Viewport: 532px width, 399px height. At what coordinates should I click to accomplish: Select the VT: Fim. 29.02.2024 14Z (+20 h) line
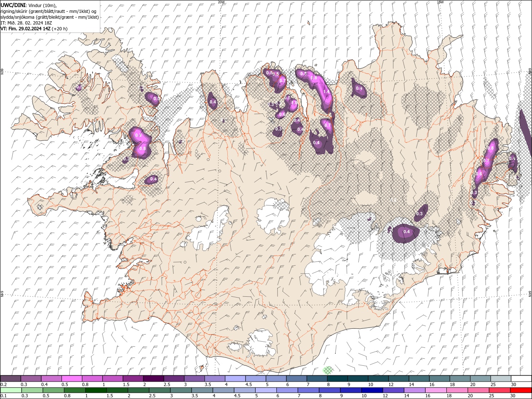(x=34, y=28)
